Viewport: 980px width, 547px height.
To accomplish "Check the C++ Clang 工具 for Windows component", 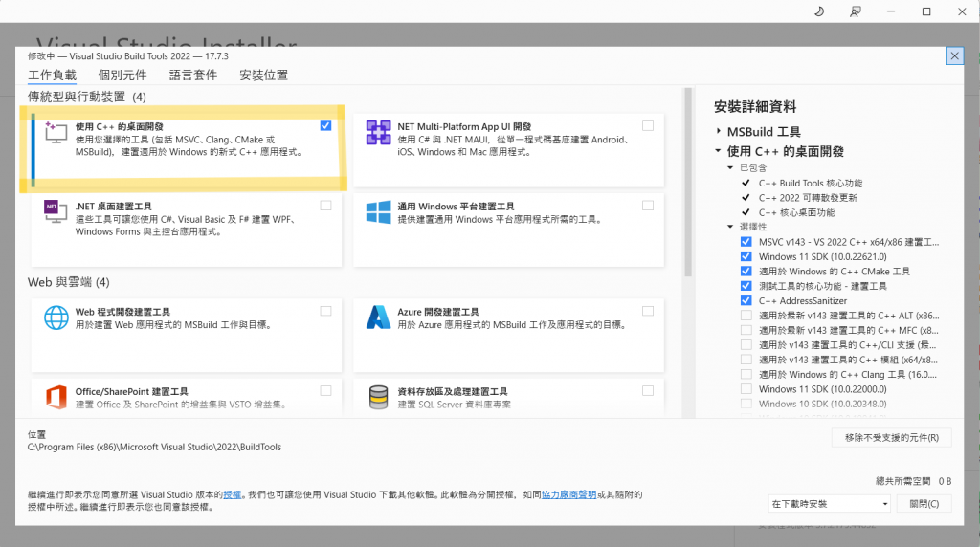I will click(746, 374).
